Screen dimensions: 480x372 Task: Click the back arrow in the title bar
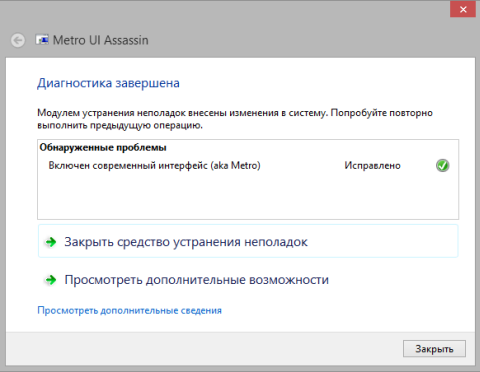tap(18, 41)
